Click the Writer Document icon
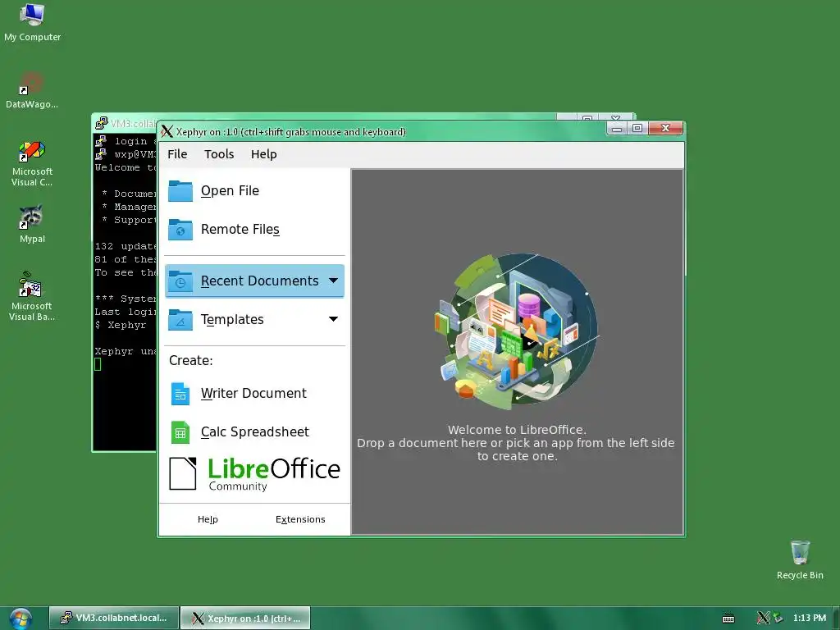Viewport: 840px width, 630px height. [x=180, y=393]
